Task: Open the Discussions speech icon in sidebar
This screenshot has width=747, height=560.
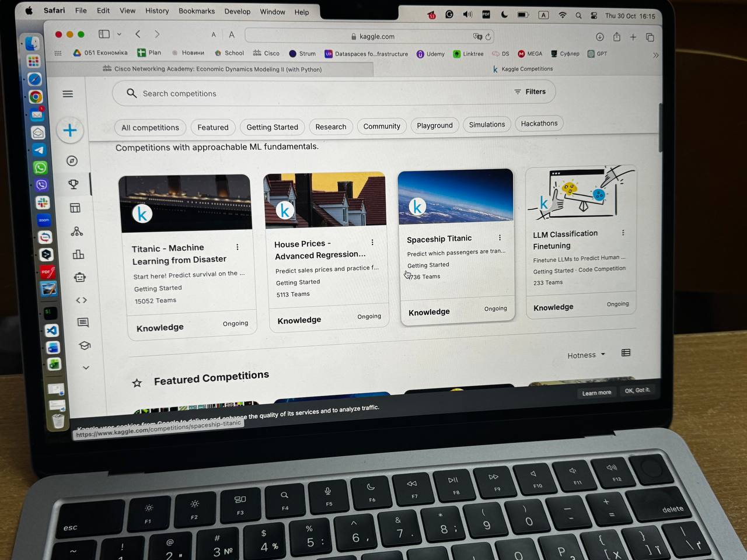Action: pos(83,323)
